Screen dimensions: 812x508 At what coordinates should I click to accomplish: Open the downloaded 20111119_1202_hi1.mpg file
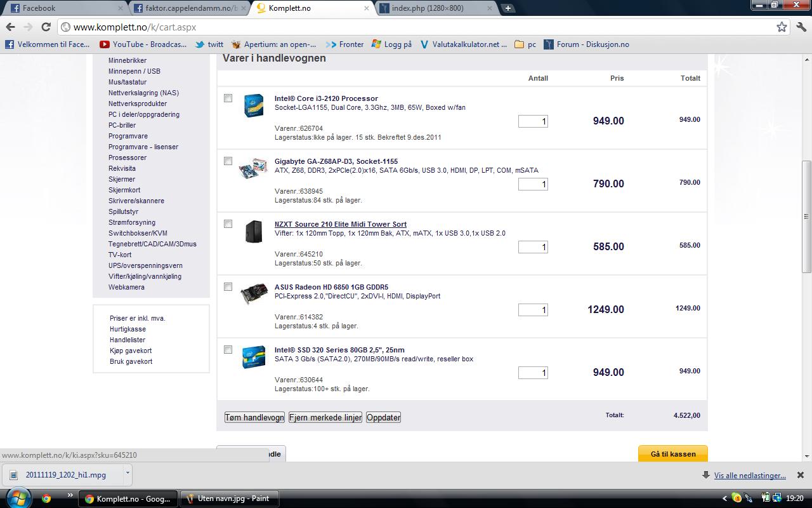point(64,474)
